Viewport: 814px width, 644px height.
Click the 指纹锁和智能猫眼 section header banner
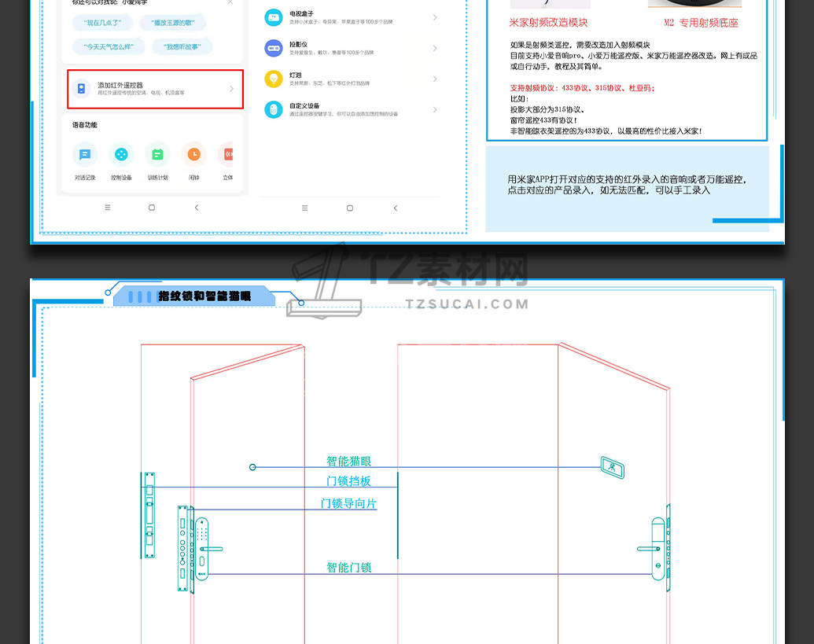pyautogui.click(x=194, y=296)
